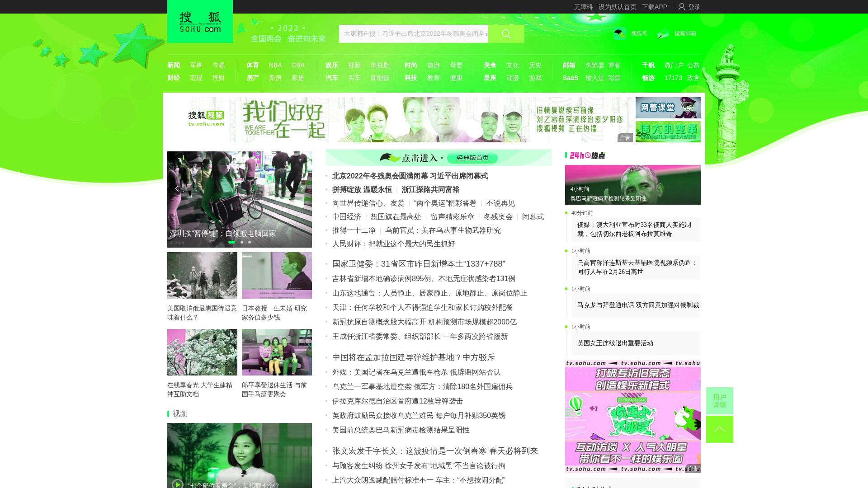Open the 房产 channel

coord(253,78)
